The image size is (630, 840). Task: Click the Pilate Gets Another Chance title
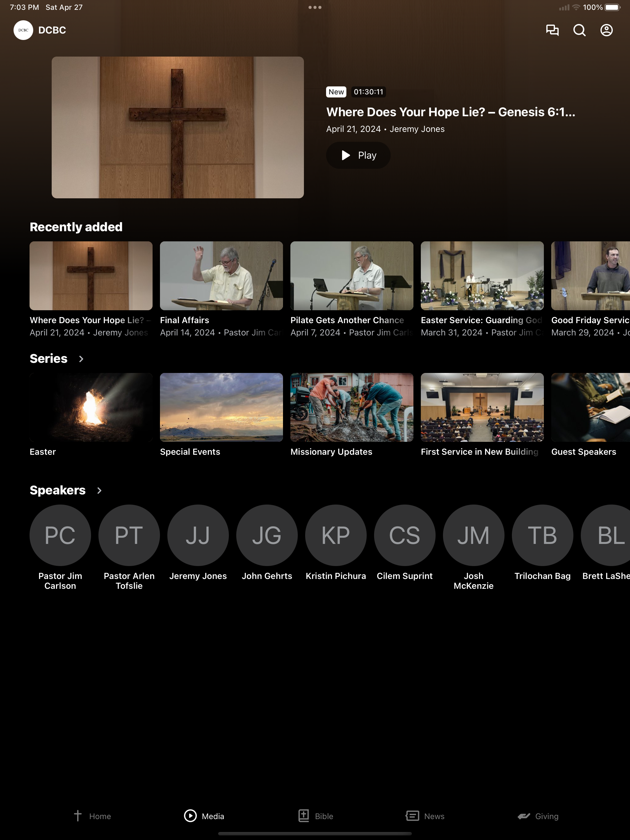[347, 320]
